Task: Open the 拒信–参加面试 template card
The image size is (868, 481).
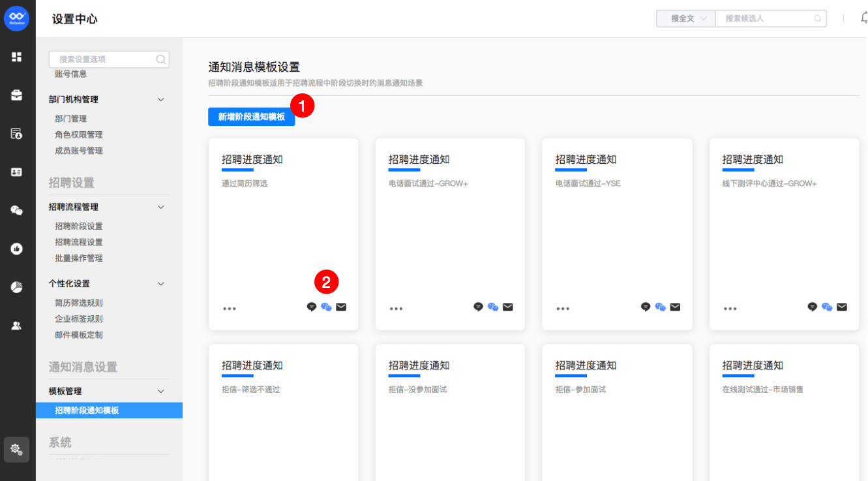Action: pos(617,412)
